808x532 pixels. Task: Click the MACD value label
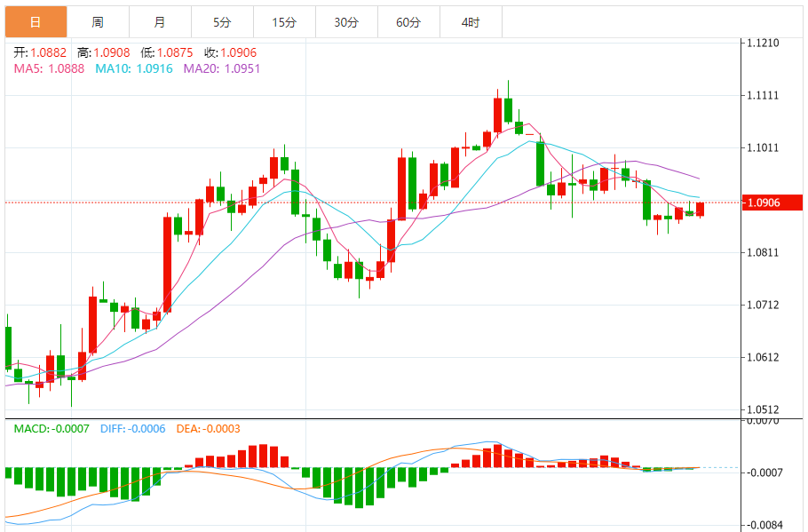(x=51, y=429)
